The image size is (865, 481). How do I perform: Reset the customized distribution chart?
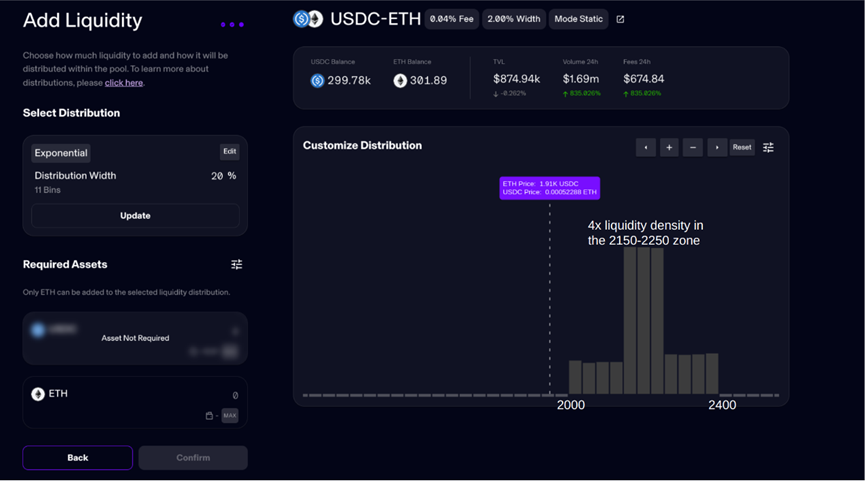coord(742,147)
